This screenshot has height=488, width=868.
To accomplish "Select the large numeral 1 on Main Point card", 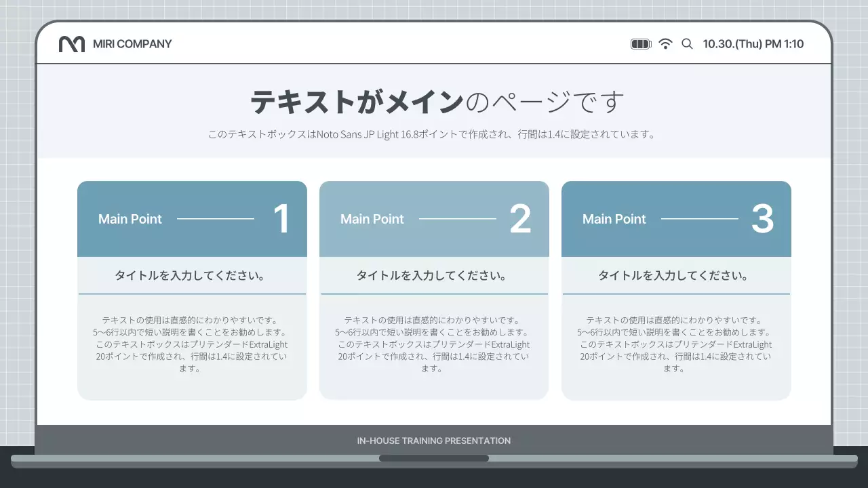I will 283,218.
